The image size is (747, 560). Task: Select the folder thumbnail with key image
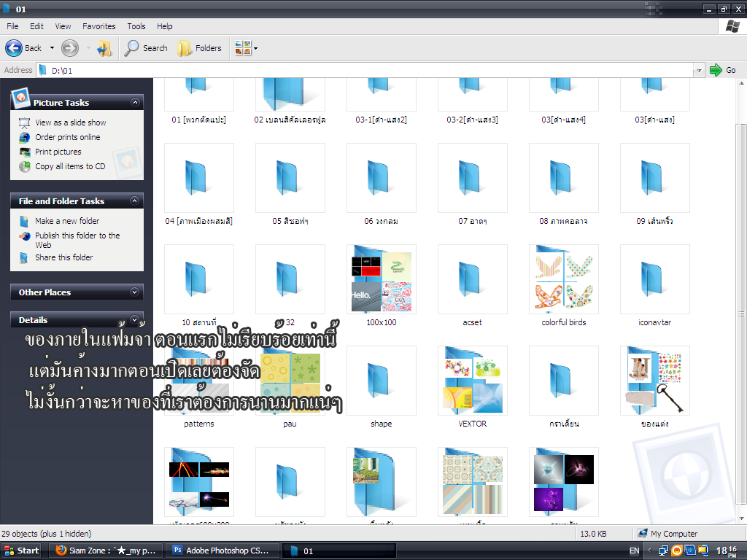point(655,381)
